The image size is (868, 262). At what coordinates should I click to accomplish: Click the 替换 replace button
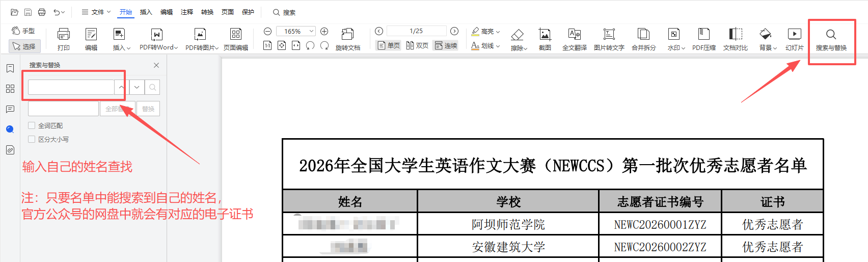[x=148, y=109]
